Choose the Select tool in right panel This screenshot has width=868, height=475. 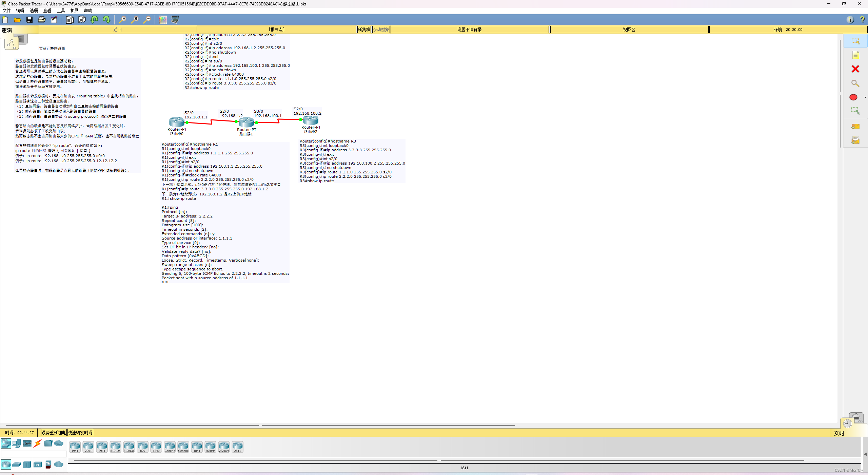(x=855, y=41)
